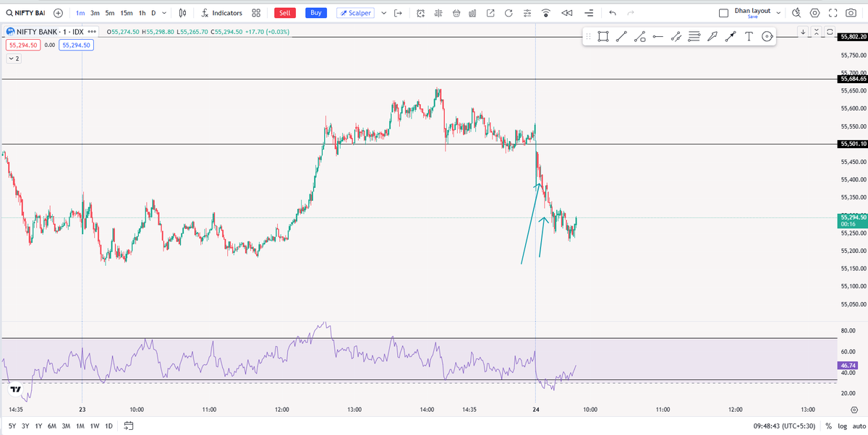The height and width of the screenshot is (435, 868).
Task: Expand the Dhan layout dropdown arrow
Action: click(778, 13)
